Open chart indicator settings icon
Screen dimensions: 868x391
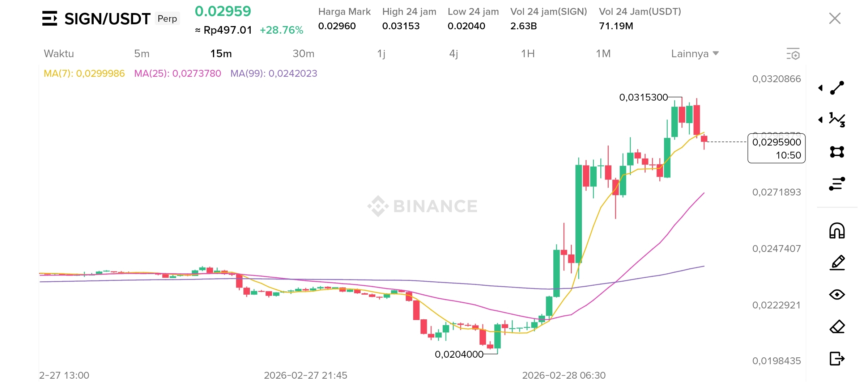coord(793,54)
